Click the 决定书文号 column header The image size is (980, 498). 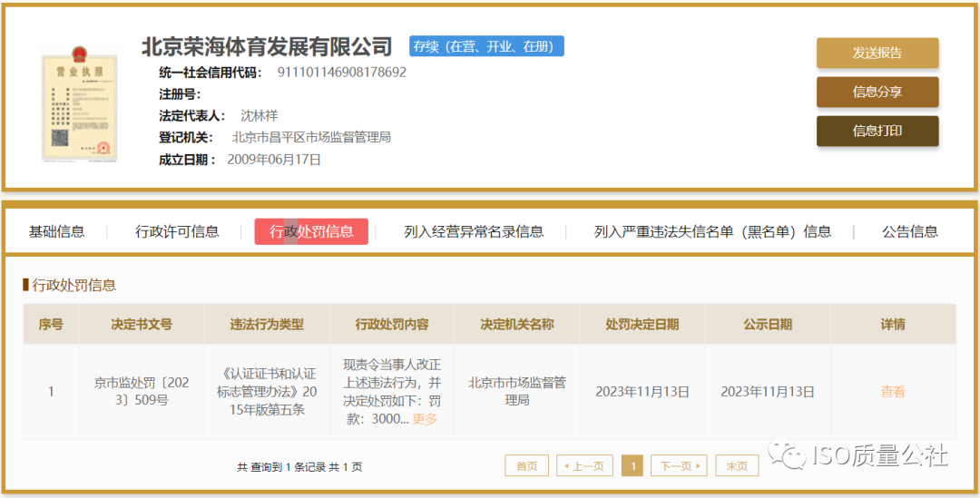[142, 325]
